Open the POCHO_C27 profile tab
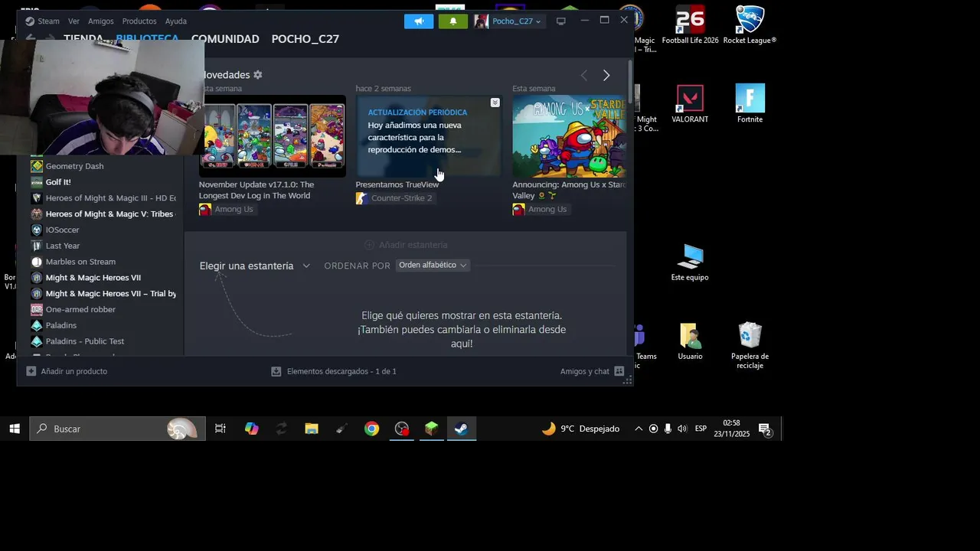Image resolution: width=980 pixels, height=551 pixels. 305,39
